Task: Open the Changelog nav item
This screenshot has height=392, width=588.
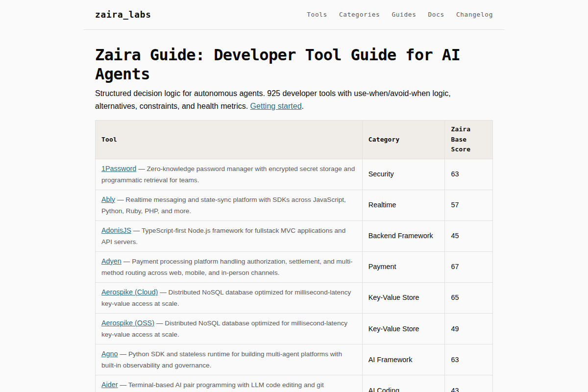Action: pyautogui.click(x=474, y=15)
